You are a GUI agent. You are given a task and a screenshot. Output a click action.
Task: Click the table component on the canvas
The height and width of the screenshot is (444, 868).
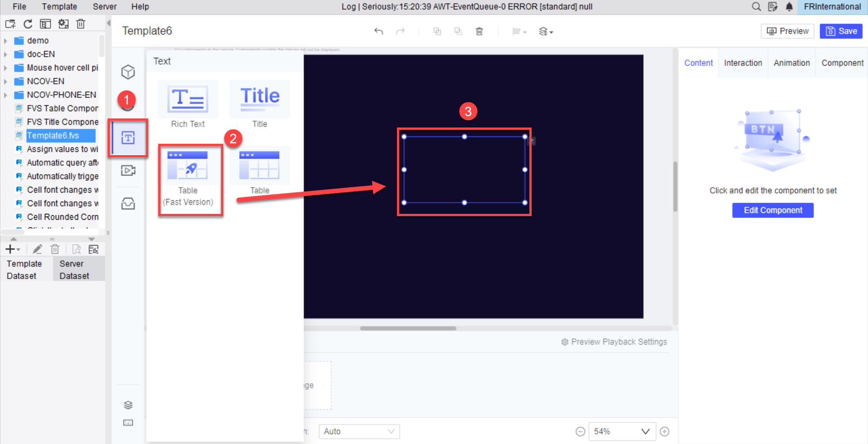(x=464, y=170)
